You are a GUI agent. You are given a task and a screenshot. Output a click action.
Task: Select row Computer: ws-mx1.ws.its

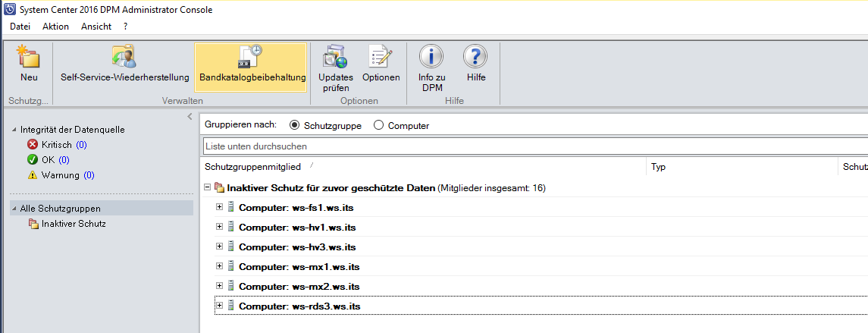(x=541, y=266)
